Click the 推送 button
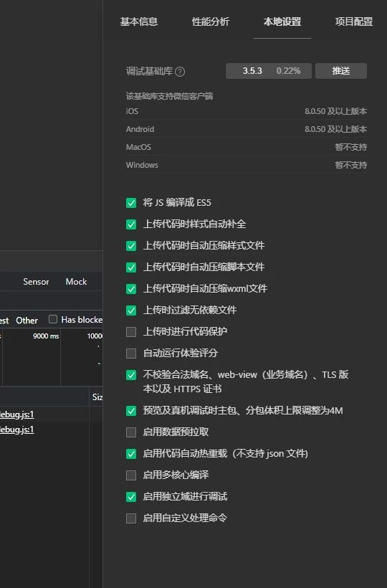This screenshot has width=387, height=588. pyautogui.click(x=341, y=71)
